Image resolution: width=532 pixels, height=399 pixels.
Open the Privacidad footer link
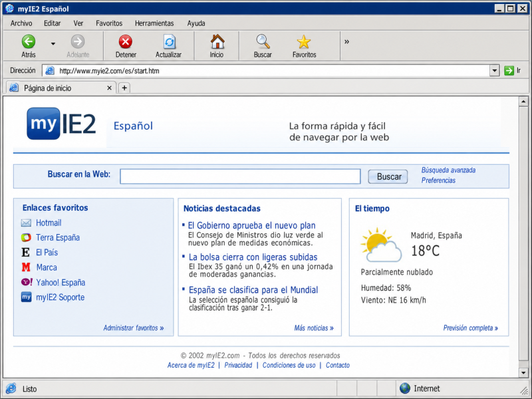click(238, 365)
